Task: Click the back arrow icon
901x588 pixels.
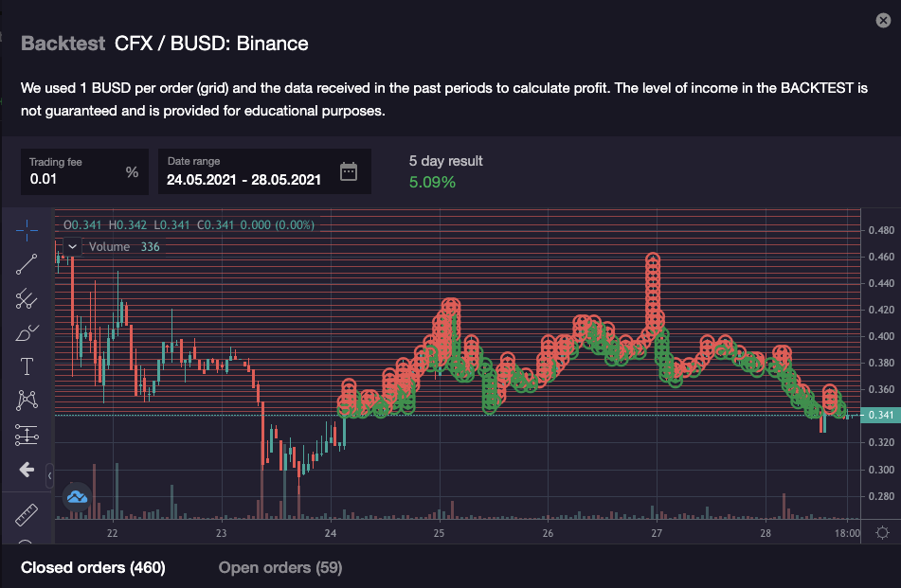Action: pos(27,470)
